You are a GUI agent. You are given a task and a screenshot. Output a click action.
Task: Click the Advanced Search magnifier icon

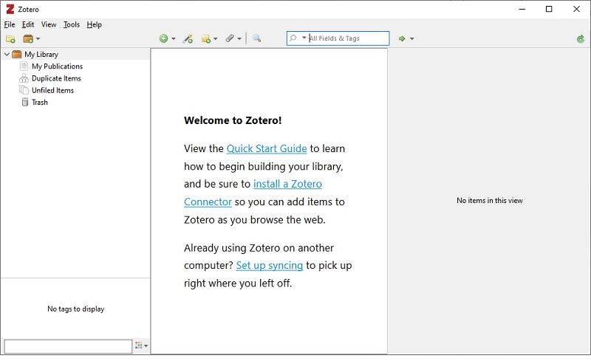(x=256, y=38)
